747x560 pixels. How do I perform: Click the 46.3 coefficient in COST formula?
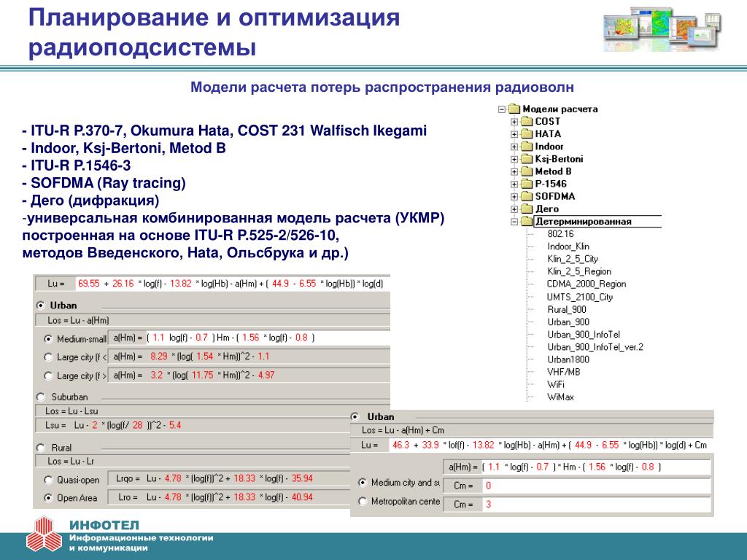(400, 446)
